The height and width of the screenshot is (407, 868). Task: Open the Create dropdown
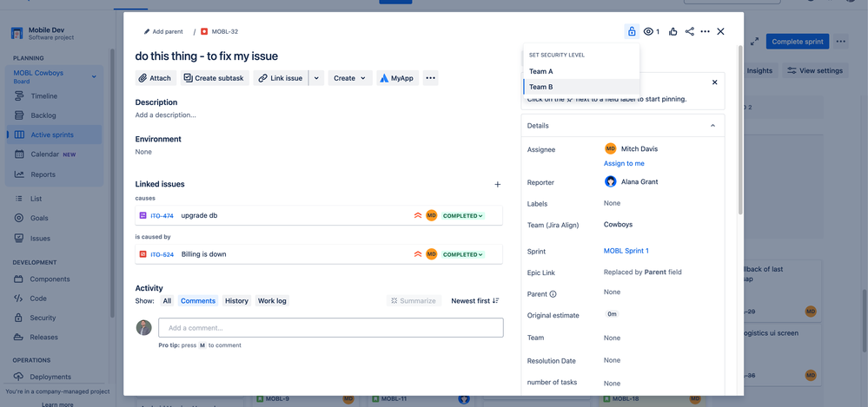[x=350, y=78]
